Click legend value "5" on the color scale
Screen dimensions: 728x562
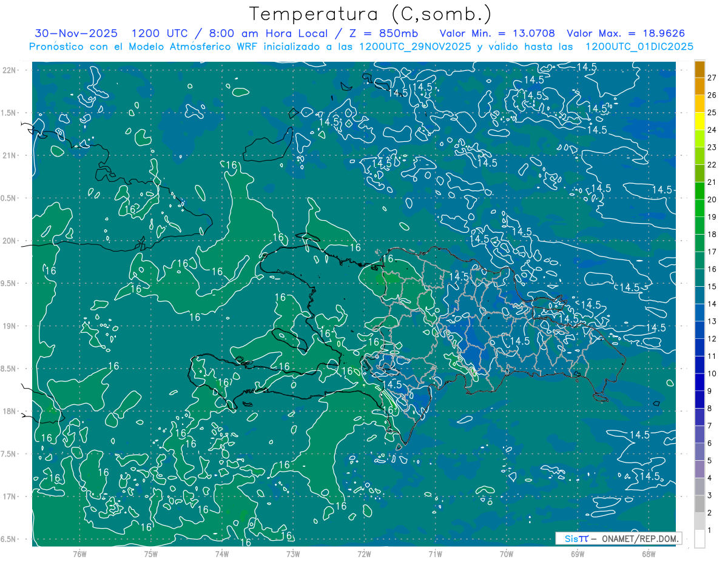tap(710, 460)
